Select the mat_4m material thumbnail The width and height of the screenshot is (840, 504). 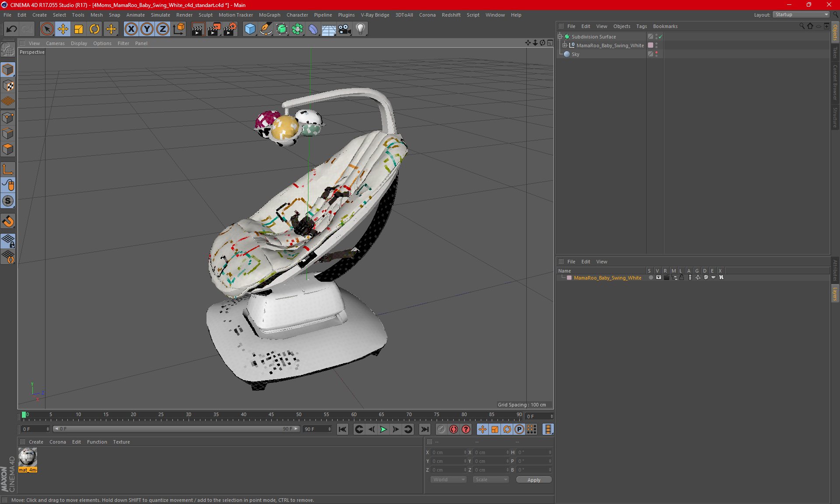point(28,457)
